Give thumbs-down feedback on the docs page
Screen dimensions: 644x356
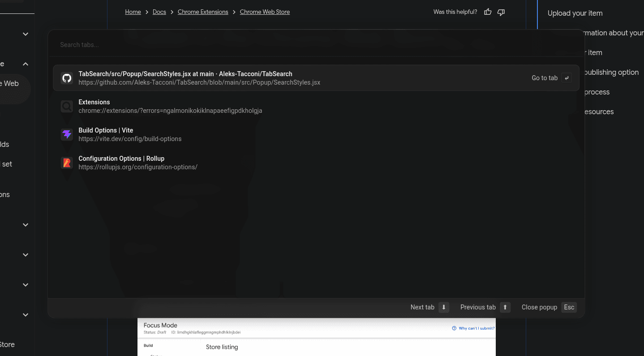point(501,12)
